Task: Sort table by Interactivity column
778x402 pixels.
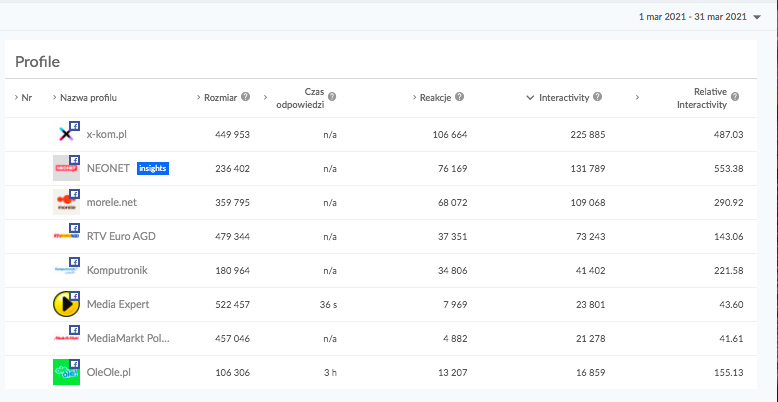Action: [x=564, y=97]
